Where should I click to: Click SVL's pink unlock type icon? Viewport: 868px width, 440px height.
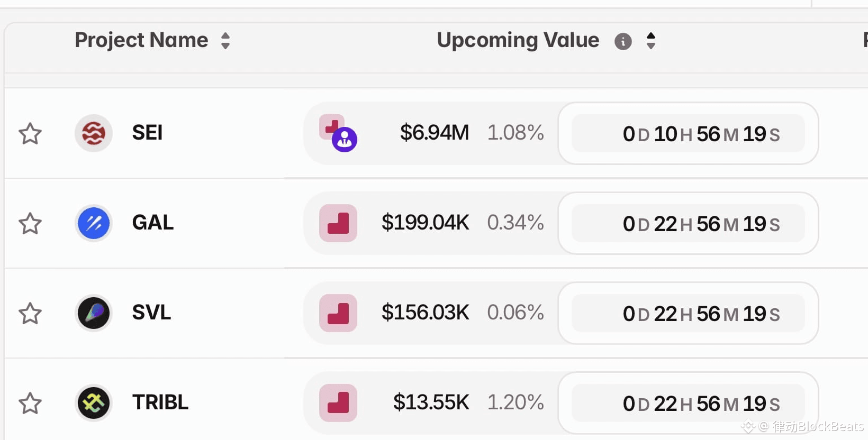pyautogui.click(x=338, y=313)
